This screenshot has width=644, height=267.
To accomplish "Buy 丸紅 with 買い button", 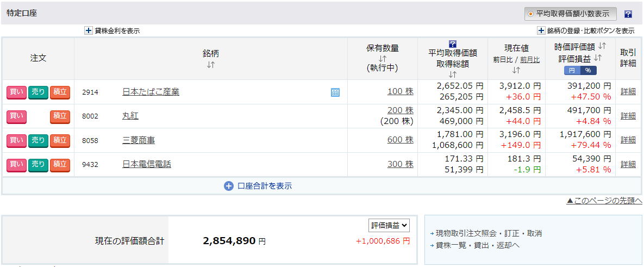I will click(16, 116).
